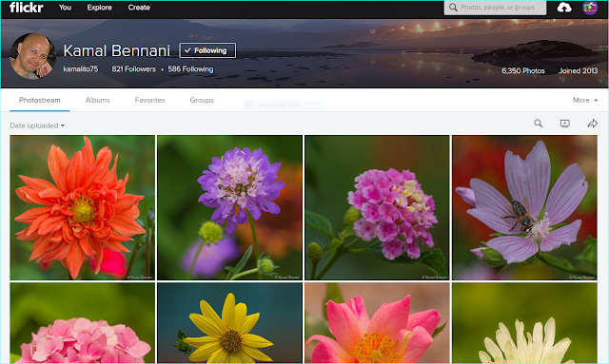Click the kamalito75 username
This screenshot has width=609, height=364.
point(81,69)
